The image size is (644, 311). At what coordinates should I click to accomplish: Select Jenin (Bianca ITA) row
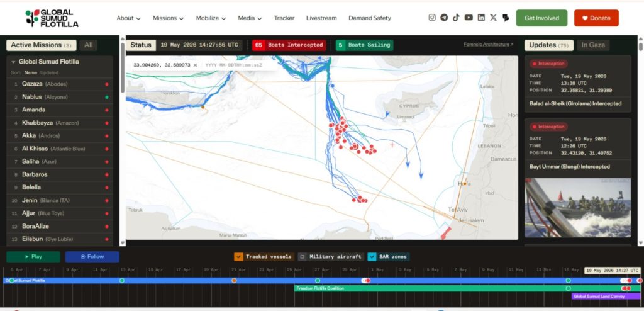tap(60, 200)
